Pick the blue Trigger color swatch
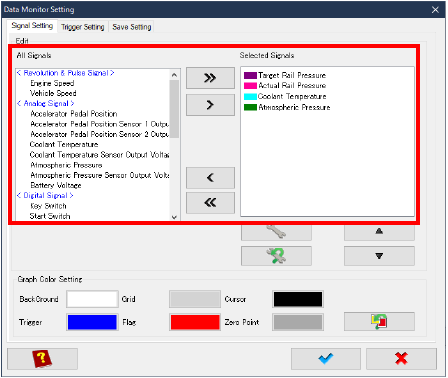The height and width of the screenshot is (378, 448). (x=92, y=322)
